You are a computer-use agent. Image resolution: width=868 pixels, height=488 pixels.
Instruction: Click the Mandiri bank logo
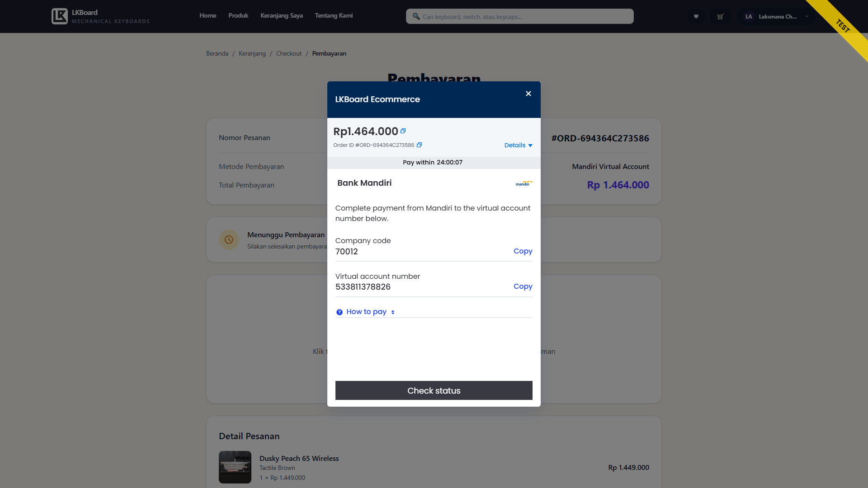(x=523, y=183)
